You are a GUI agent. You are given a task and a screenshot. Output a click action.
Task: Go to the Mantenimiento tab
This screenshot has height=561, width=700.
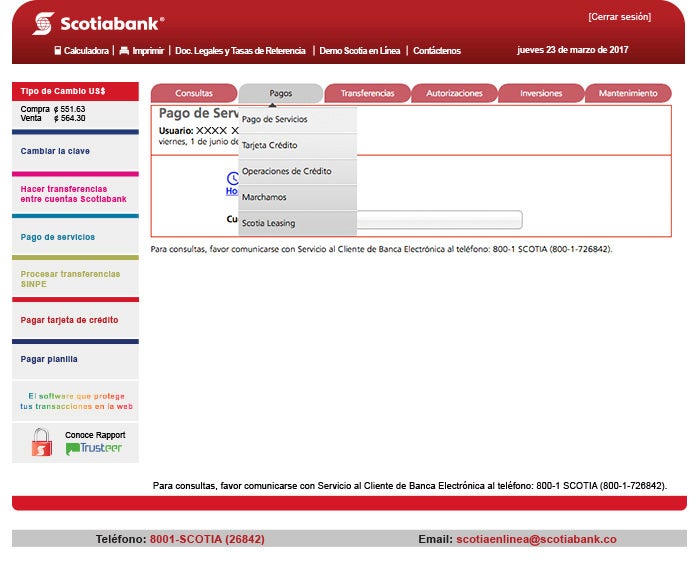(x=628, y=93)
